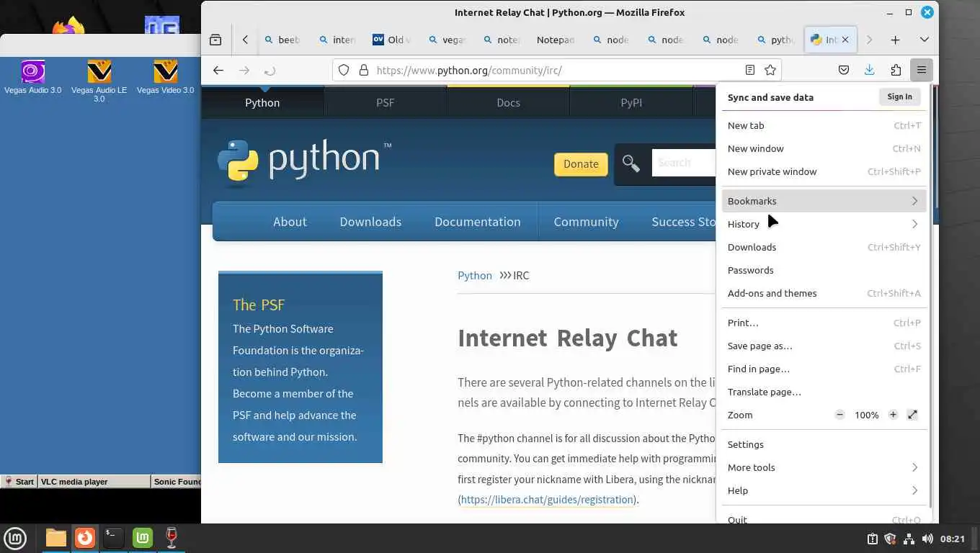This screenshot has width=980, height=553.
Task: Click the Vegas Video 3.0 desktop icon
Action: click(x=165, y=77)
